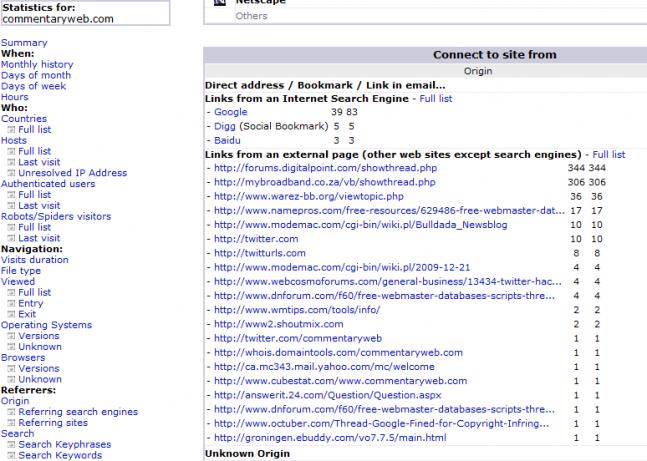Viewport: 647px width, 461px height.
Task: Open the Browsers link
Action: [23, 358]
